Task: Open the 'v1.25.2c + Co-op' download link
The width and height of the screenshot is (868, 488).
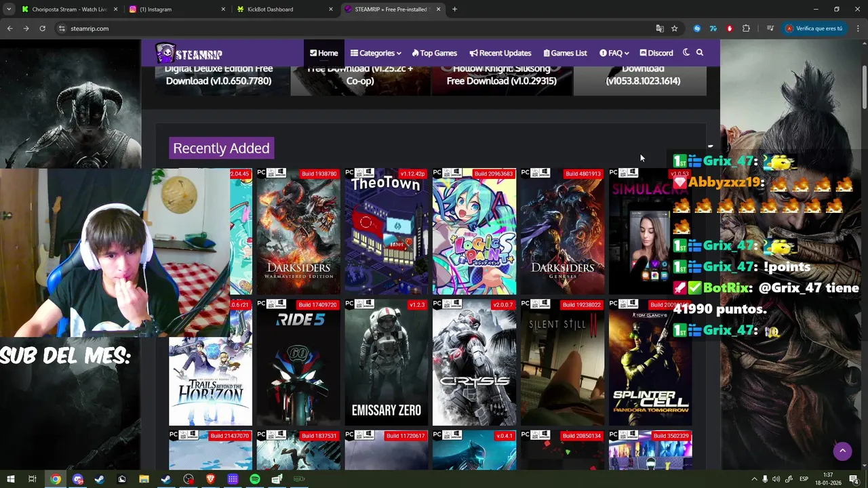Action: point(360,75)
